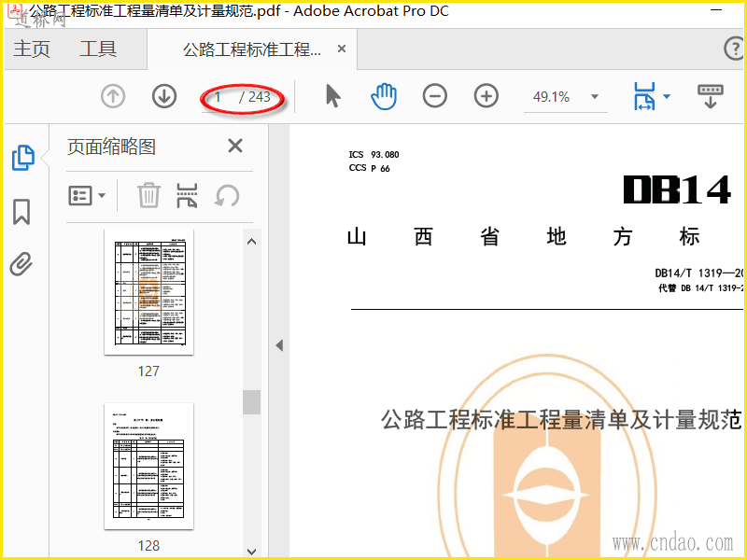The height and width of the screenshot is (560, 747).
Task: Select page 128 thumbnail
Action: [x=148, y=466]
